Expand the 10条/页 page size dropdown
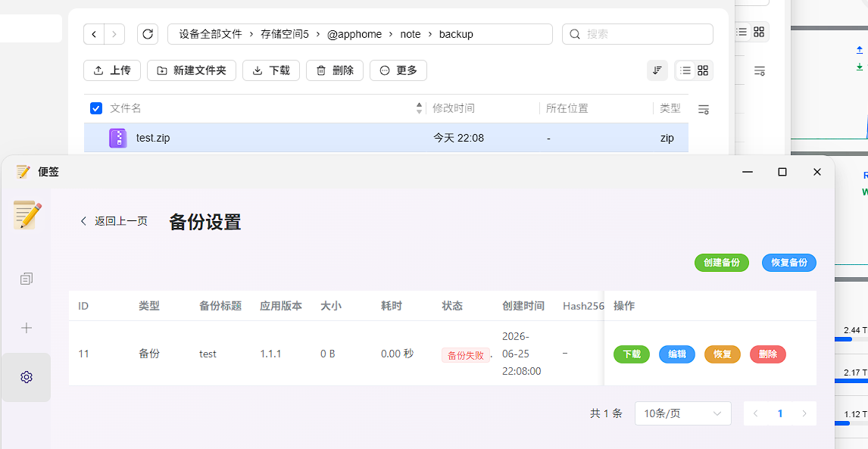The height and width of the screenshot is (449, 868). click(x=682, y=413)
